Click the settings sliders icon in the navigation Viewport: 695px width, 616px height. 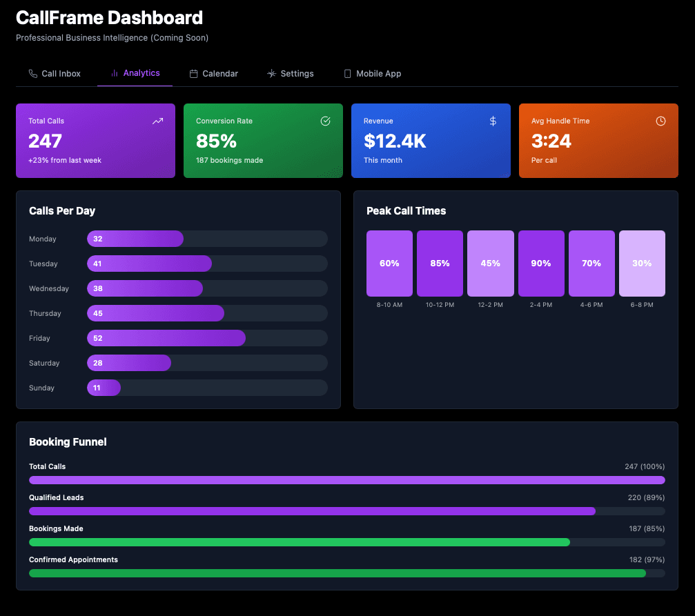pos(271,73)
